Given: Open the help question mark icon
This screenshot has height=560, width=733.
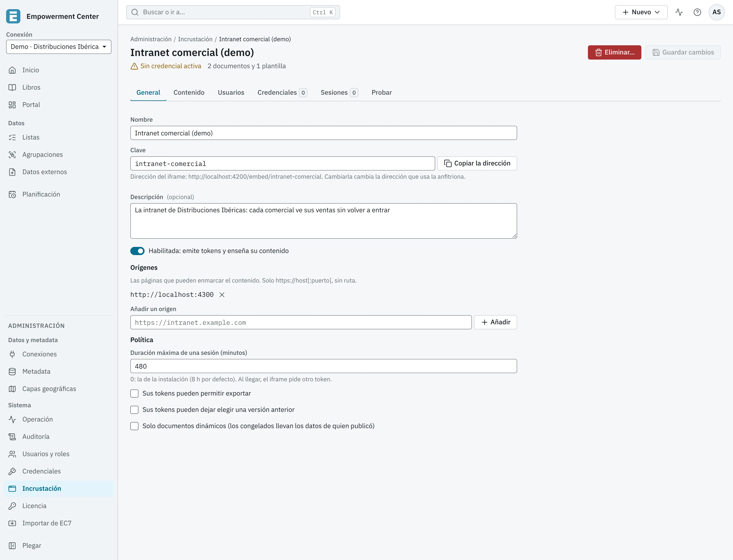Looking at the screenshot, I should click(x=697, y=12).
